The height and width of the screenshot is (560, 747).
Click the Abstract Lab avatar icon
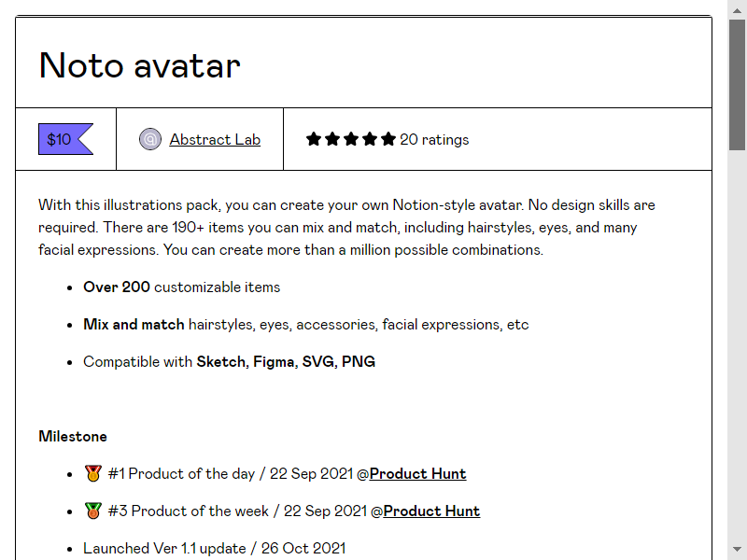coord(150,139)
